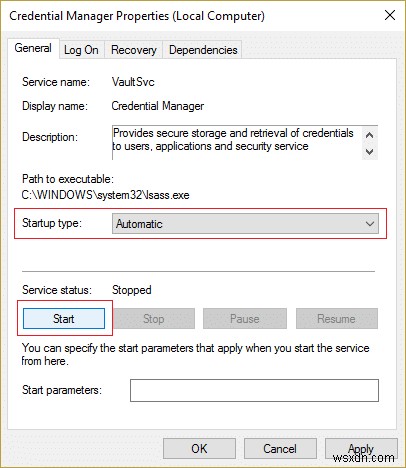
Task: Click the disabled Stop button
Action: [154, 319]
